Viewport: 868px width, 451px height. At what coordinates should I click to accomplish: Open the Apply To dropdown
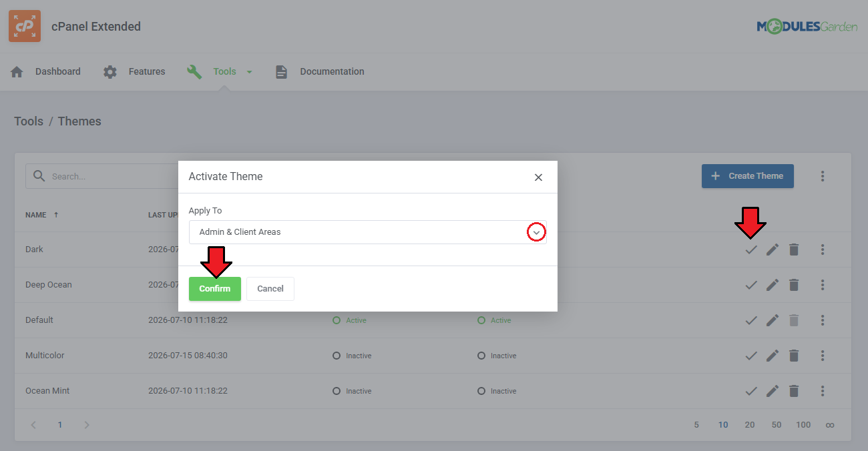tap(367, 232)
